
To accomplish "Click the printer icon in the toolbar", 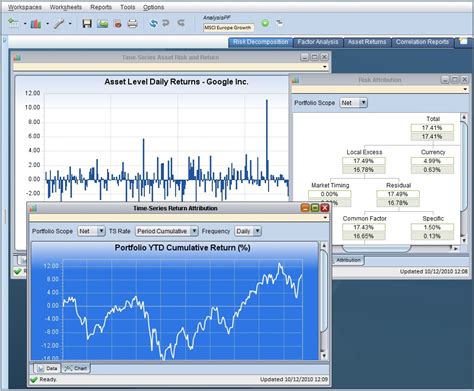I will (x=132, y=24).
